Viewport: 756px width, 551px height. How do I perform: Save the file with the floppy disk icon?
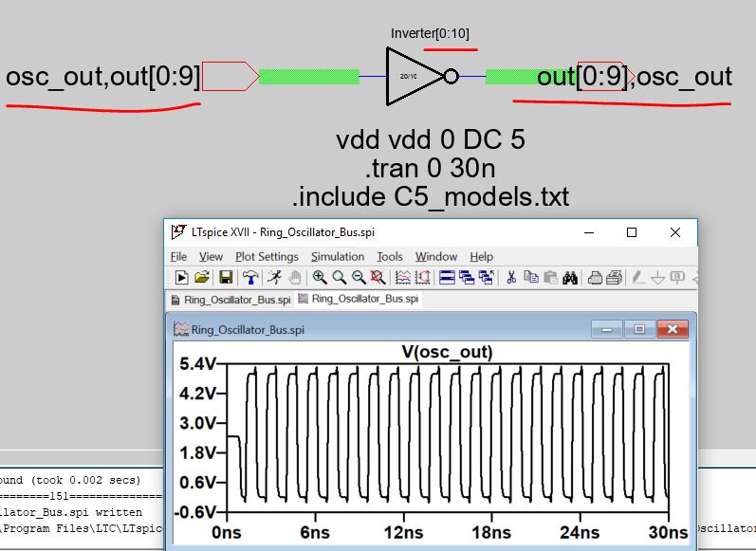pyautogui.click(x=226, y=278)
